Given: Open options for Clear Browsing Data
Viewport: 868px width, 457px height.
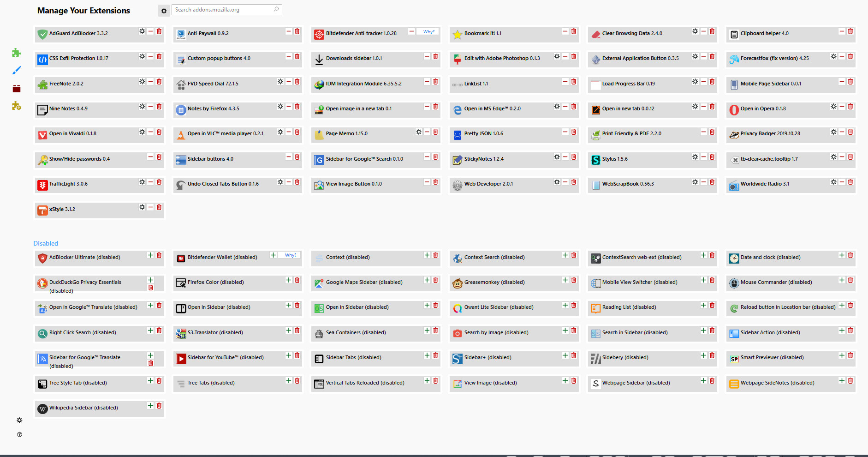Looking at the screenshot, I should (695, 31).
